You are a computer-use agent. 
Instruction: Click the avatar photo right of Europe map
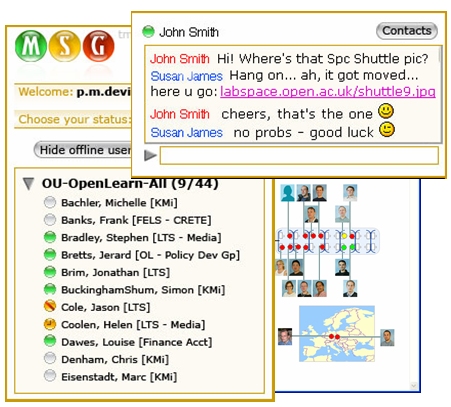tap(387, 338)
